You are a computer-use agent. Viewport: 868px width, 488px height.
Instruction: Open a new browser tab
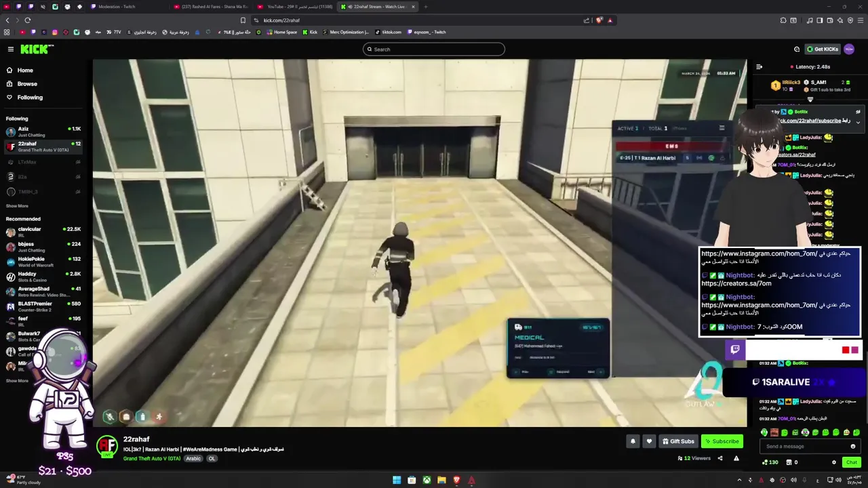426,7
